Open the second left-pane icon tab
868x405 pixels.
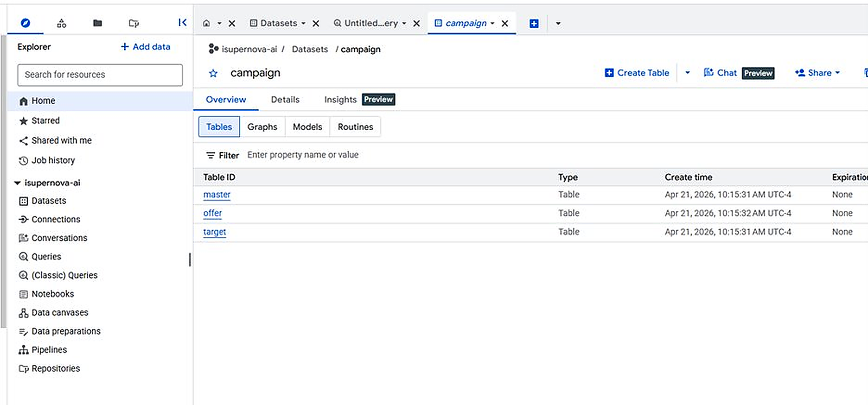61,23
